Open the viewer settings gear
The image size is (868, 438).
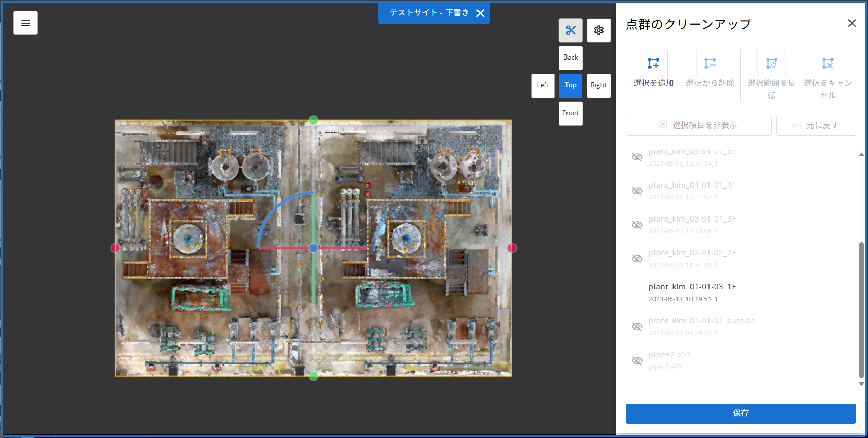598,30
